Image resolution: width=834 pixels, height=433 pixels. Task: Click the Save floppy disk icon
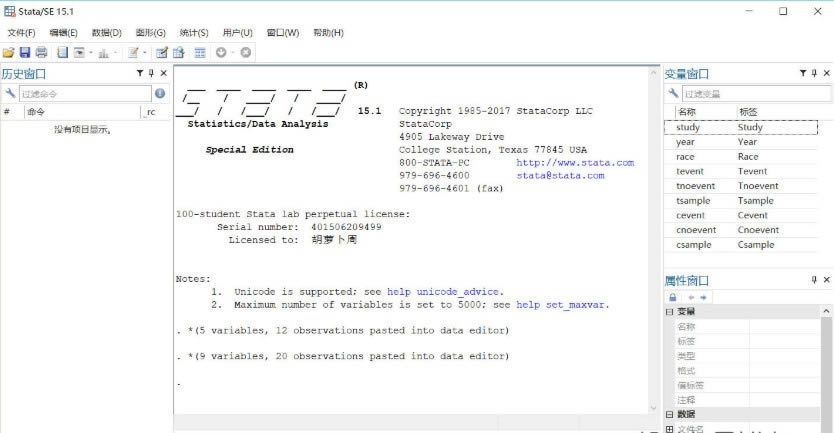pyautogui.click(x=25, y=52)
